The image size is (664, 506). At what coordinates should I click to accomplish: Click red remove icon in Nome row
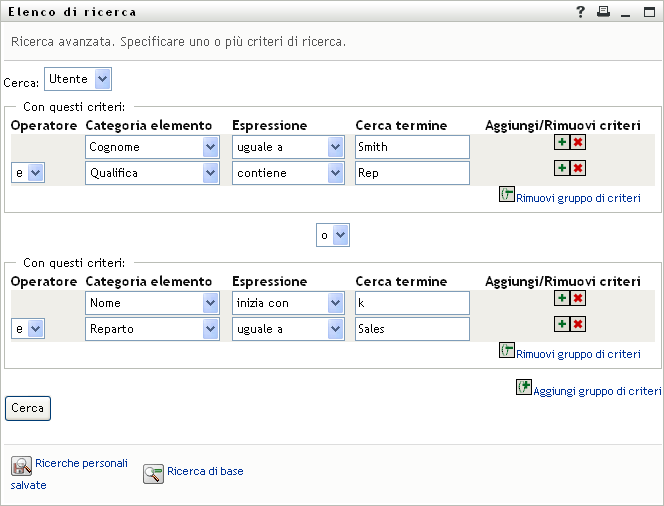(578, 298)
